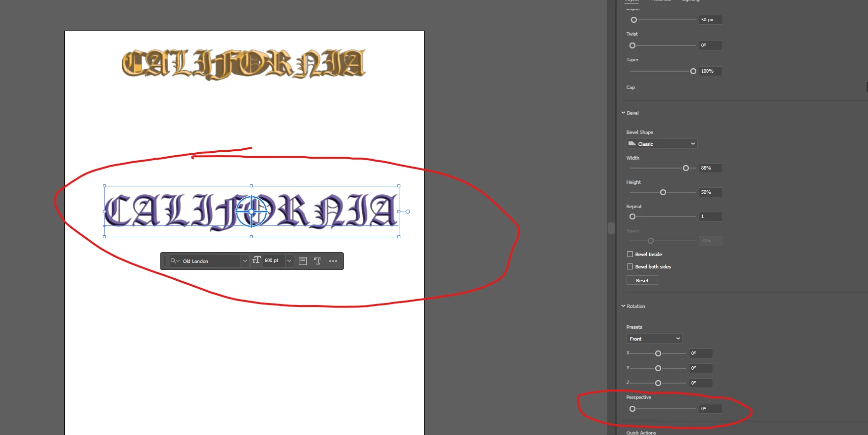Click the X rotation 0° input field
The image size is (868, 435).
[x=701, y=353]
